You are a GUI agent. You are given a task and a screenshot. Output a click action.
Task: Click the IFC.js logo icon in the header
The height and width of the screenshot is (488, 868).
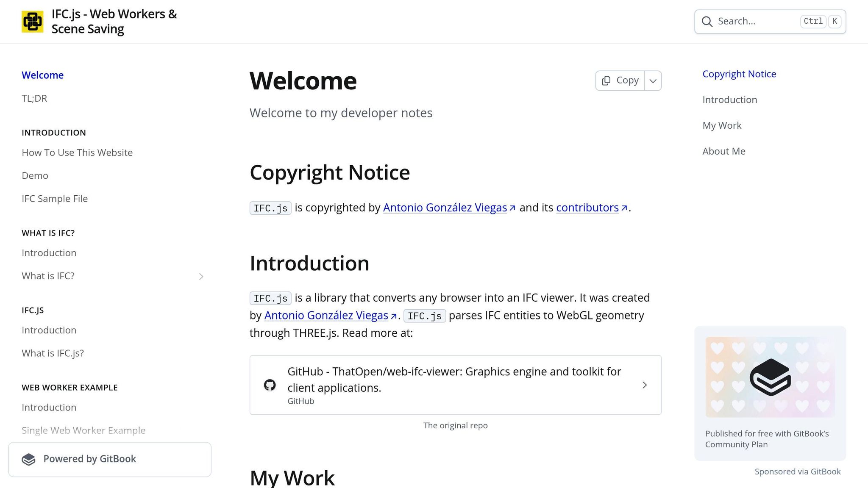click(33, 21)
